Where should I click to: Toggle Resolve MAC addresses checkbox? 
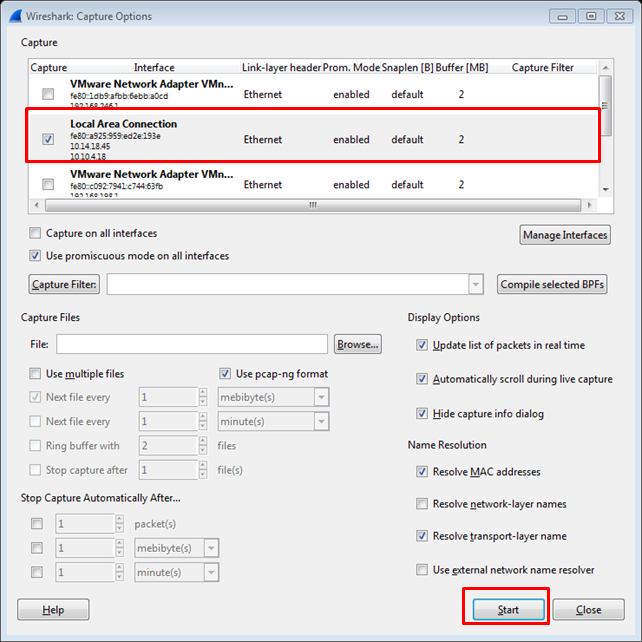coord(422,472)
